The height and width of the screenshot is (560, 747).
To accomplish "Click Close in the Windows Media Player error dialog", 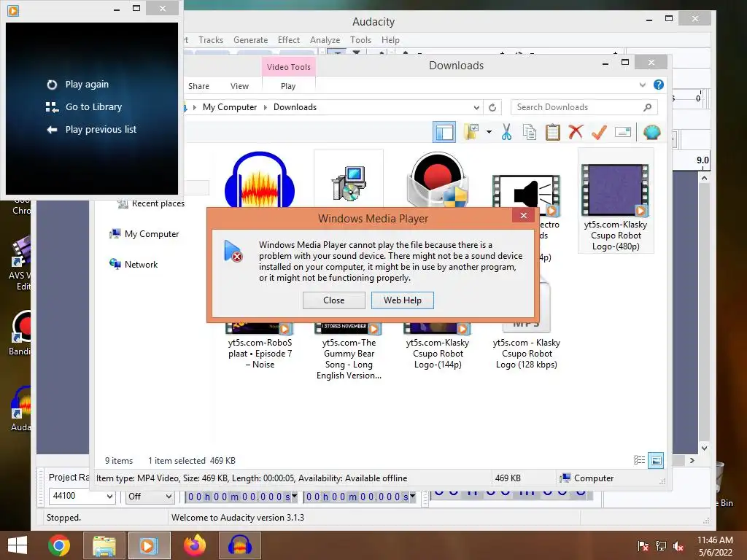I will 334,300.
